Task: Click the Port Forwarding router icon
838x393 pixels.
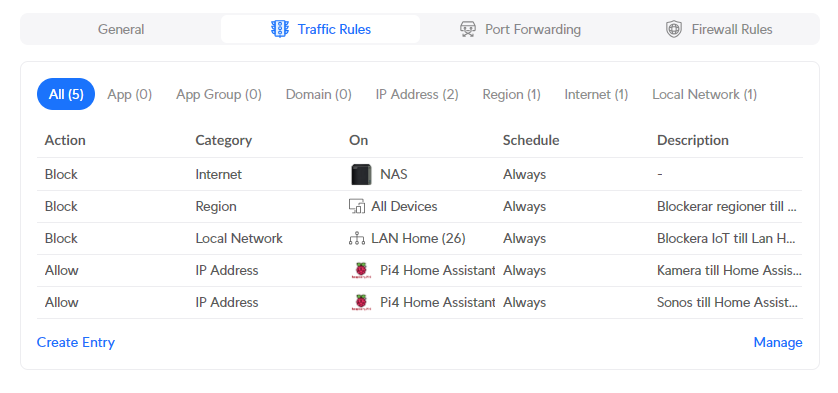Action: click(468, 29)
